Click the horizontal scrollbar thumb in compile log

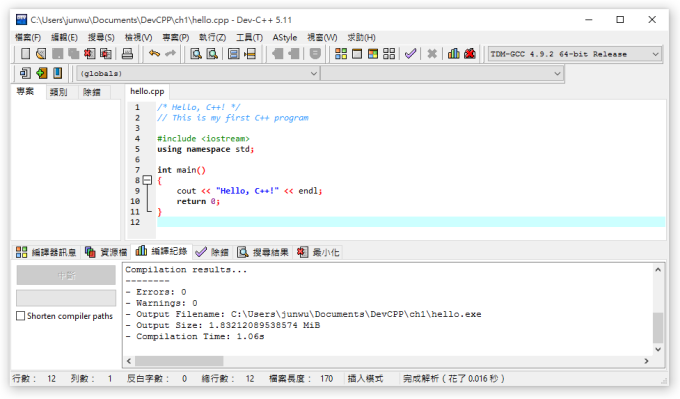coord(179,361)
